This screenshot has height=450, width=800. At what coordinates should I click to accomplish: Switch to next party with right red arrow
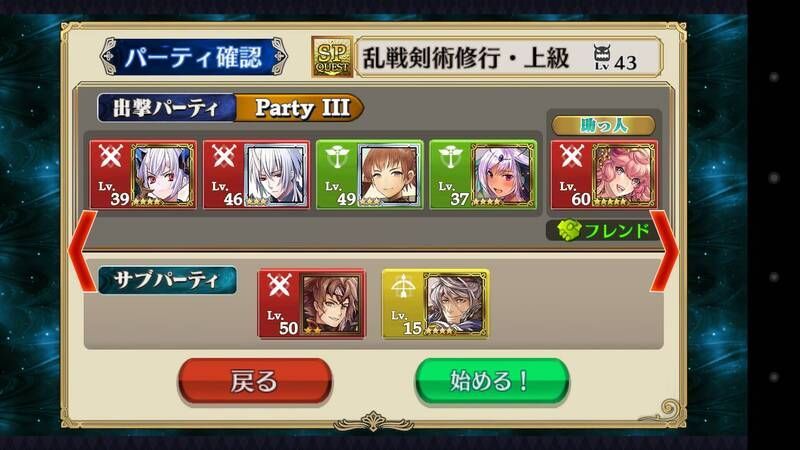point(664,250)
